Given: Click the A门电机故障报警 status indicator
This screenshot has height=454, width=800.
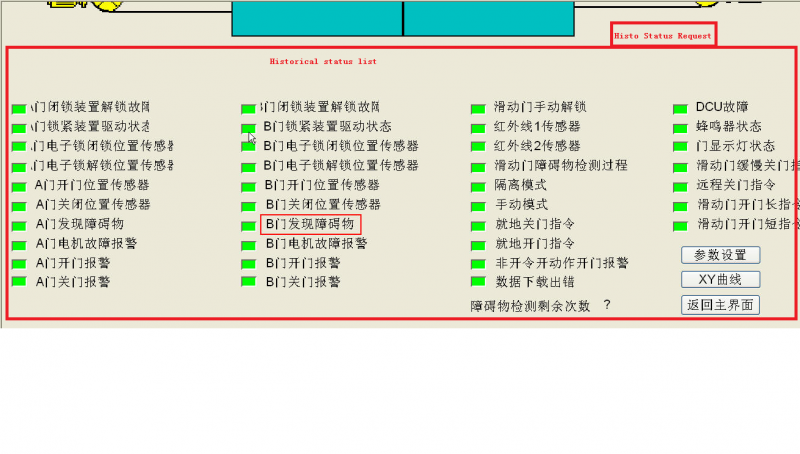Looking at the screenshot, I should pyautogui.click(x=19, y=245).
